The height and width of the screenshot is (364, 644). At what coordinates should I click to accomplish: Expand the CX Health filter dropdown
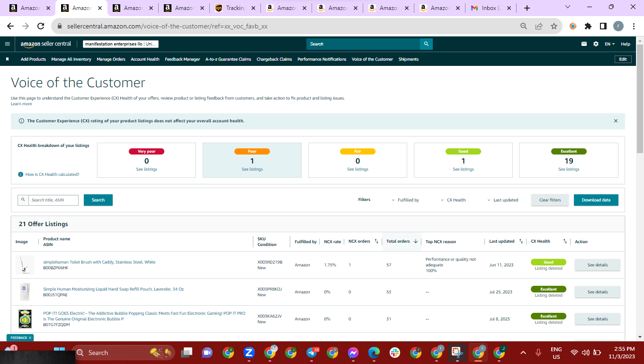(x=453, y=200)
